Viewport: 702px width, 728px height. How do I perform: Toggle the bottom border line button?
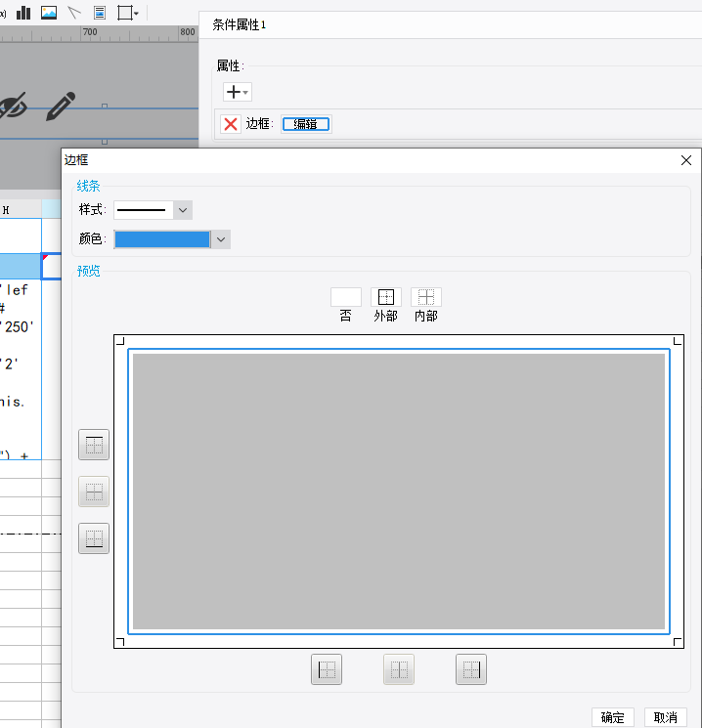(94, 538)
